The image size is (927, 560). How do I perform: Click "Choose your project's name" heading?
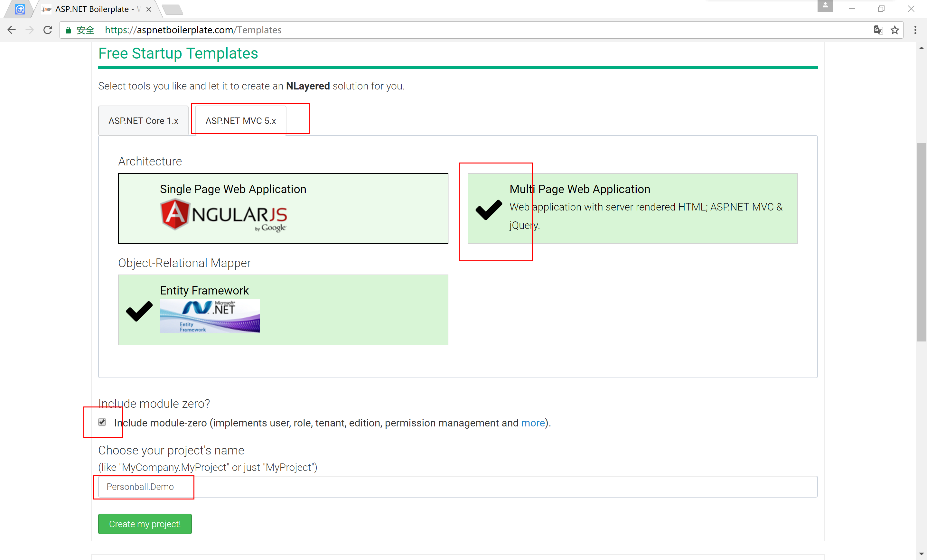tap(171, 450)
